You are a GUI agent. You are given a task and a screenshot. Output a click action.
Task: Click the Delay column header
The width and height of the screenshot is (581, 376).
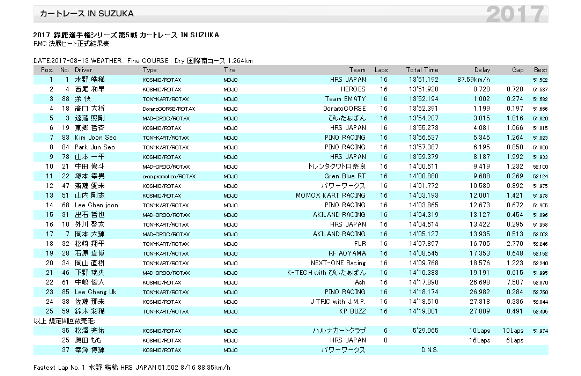point(482,70)
